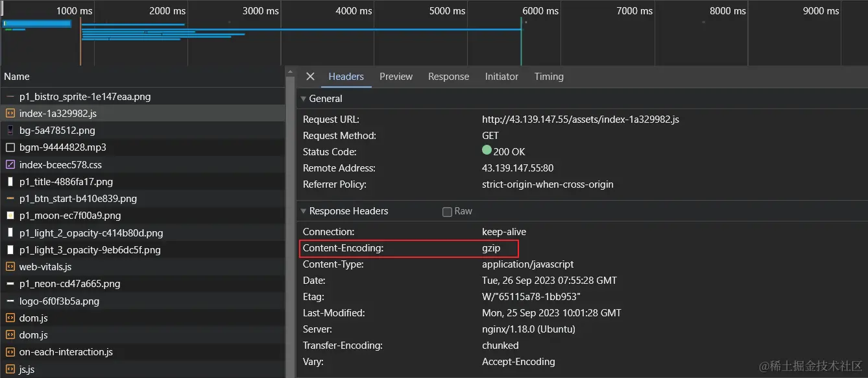This screenshot has height=378, width=868.
Task: Click the image icon beside bg-5a478512.png
Action: pyautogui.click(x=10, y=131)
